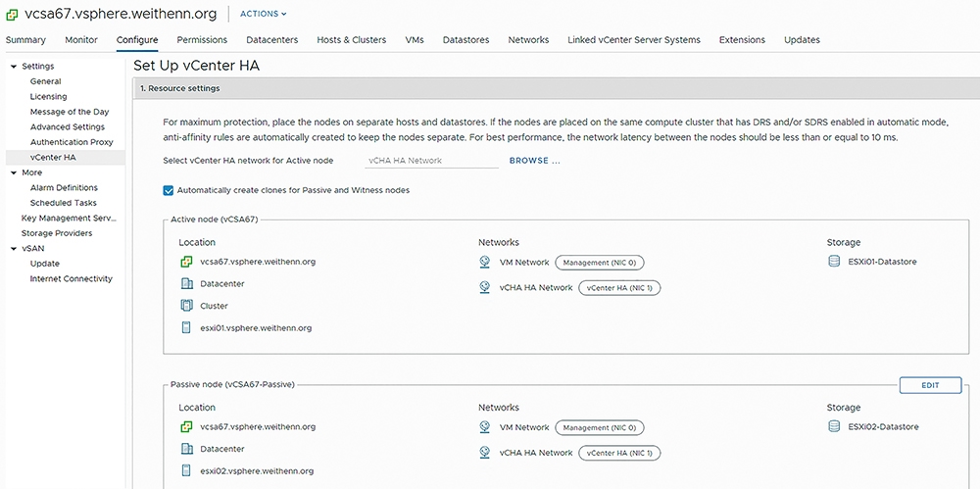Screen dimensions: 980x489
Task: Open the Datacenters tab
Action: (271, 40)
